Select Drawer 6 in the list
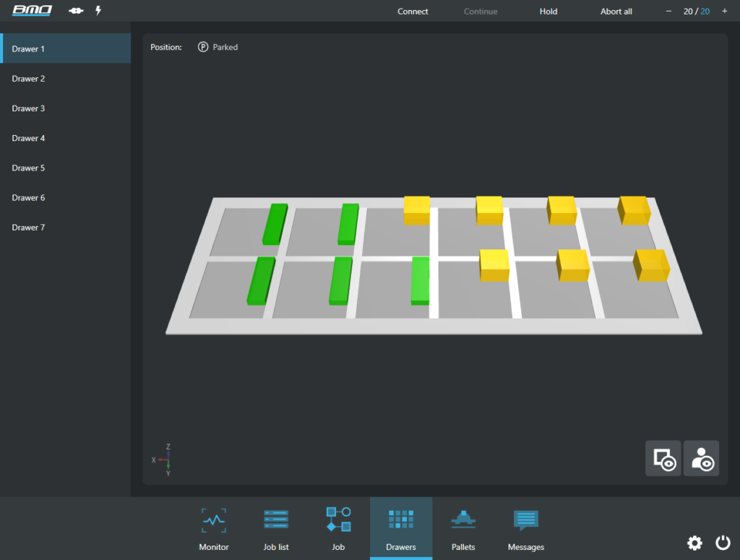This screenshot has width=740, height=560. coord(66,197)
